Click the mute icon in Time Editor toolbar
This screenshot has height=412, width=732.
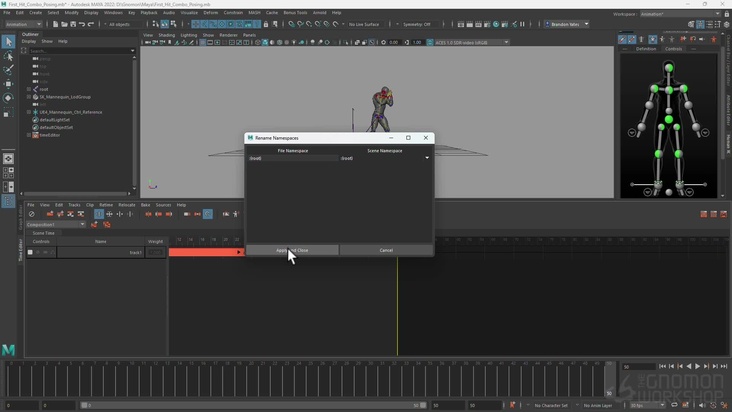click(x=31, y=214)
